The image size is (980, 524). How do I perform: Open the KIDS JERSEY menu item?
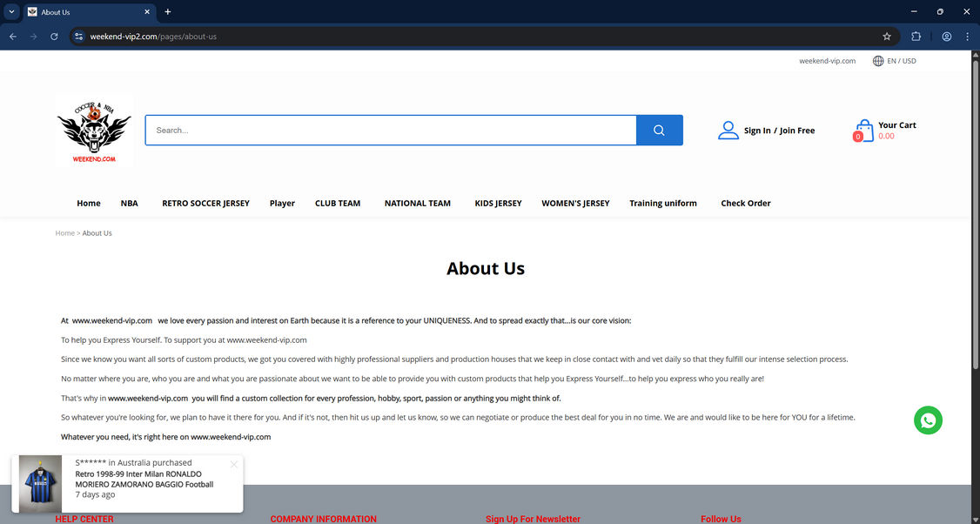pos(498,203)
